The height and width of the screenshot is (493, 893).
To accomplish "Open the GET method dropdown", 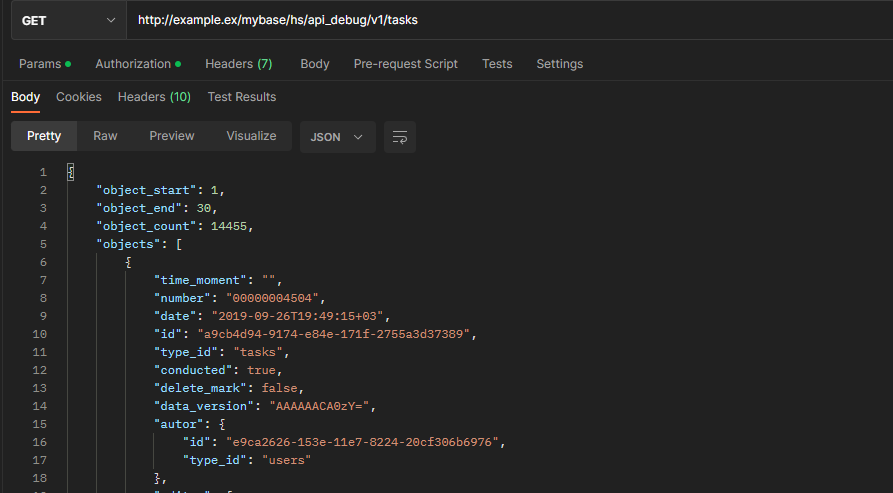I will 68,20.
